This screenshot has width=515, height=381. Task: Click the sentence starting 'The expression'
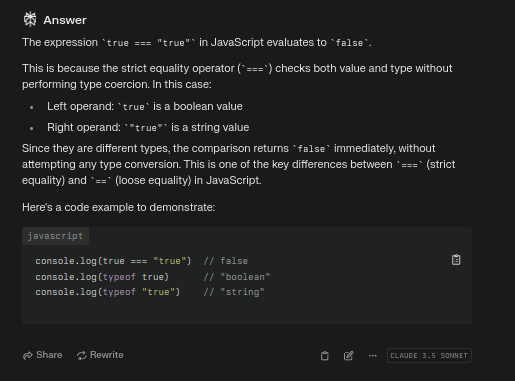197,43
